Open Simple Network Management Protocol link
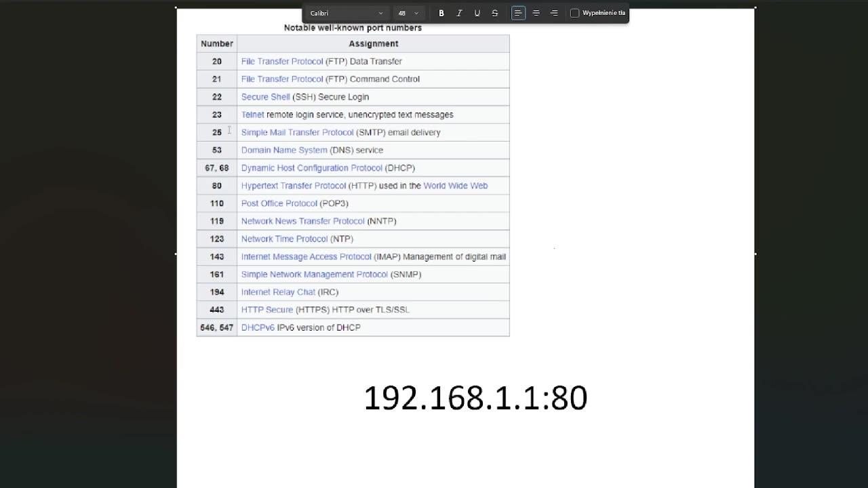This screenshot has height=488, width=868. point(315,274)
